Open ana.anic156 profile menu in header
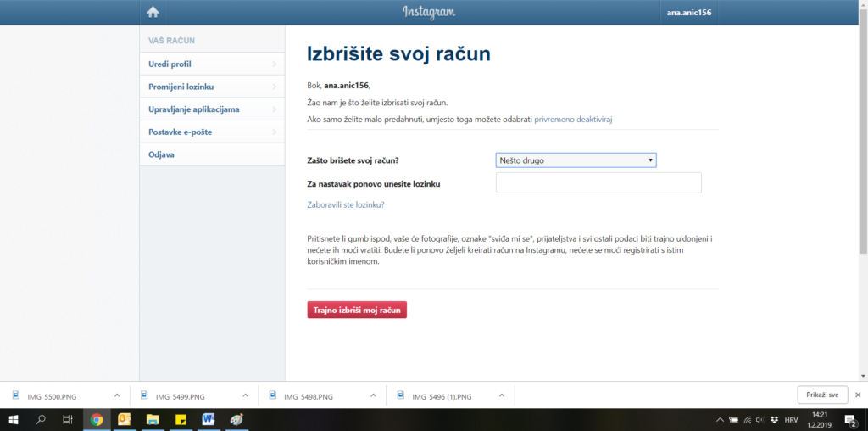Screen dimensions: 868x431 click(689, 12)
